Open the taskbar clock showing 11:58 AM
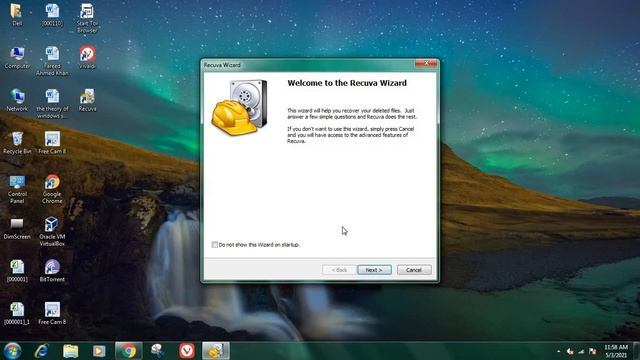Image resolution: width=640 pixels, height=360 pixels. [616, 351]
